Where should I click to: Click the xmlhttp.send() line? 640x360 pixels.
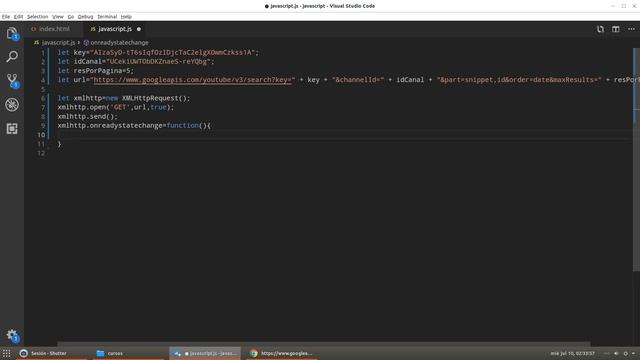pyautogui.click(x=87, y=116)
